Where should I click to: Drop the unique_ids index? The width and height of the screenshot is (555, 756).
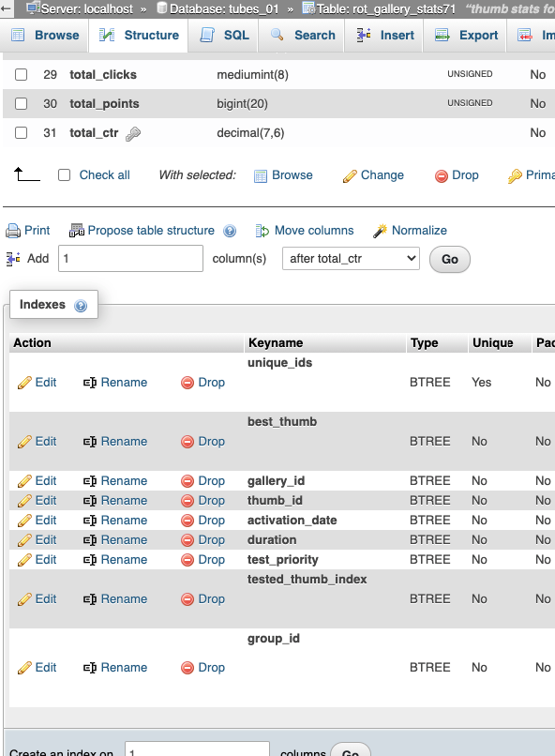click(x=202, y=383)
